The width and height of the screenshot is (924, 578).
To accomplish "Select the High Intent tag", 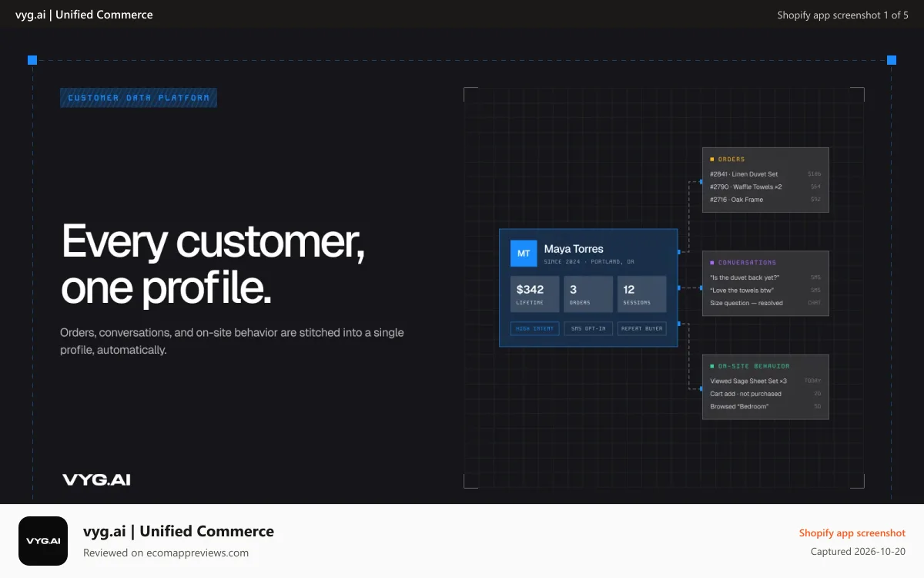I will pos(534,328).
